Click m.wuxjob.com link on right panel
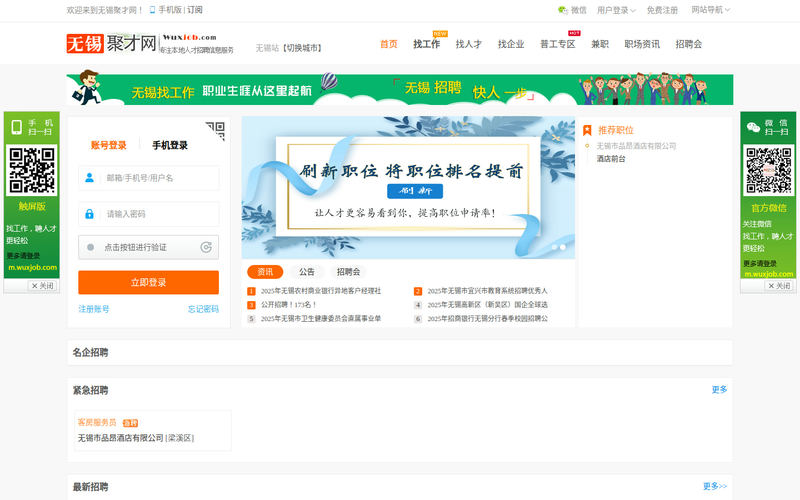 (768, 274)
